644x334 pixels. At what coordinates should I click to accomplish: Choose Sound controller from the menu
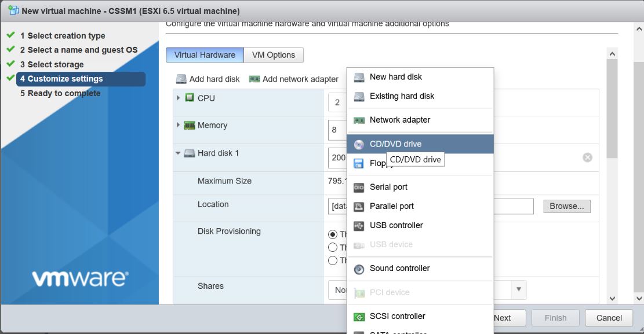click(x=420, y=269)
